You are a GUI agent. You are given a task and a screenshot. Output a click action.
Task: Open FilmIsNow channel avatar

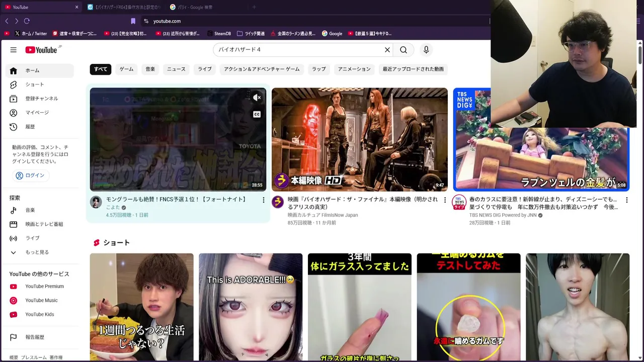278,202
